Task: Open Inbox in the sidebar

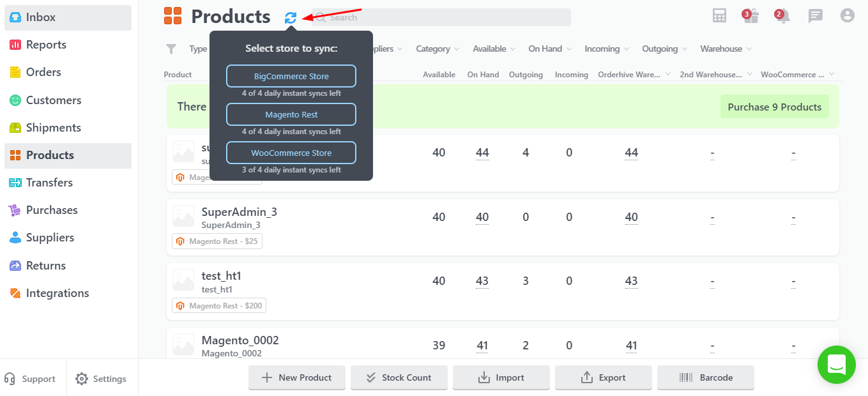Action: [68, 17]
